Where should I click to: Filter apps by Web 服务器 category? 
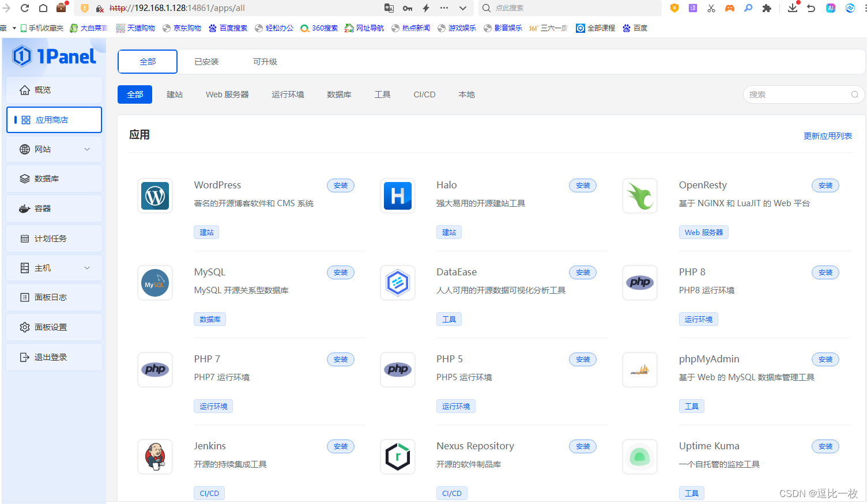pos(227,94)
